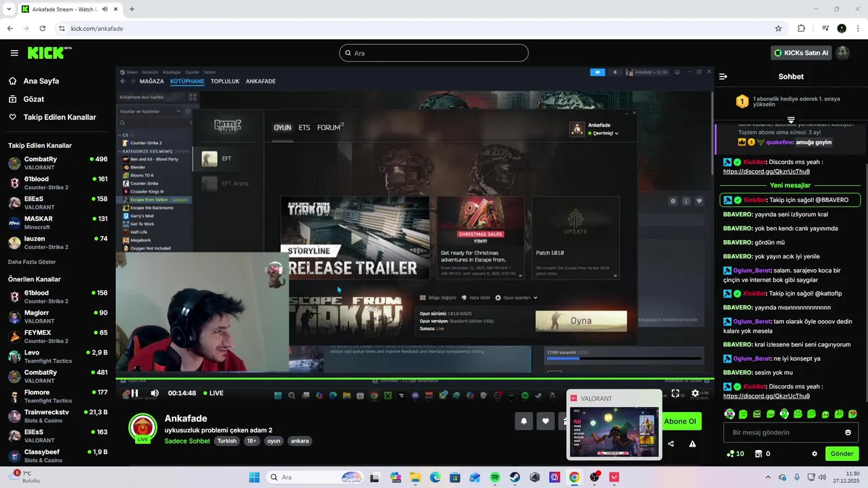Open Windows Start menu
868x488 pixels.
tap(254, 477)
